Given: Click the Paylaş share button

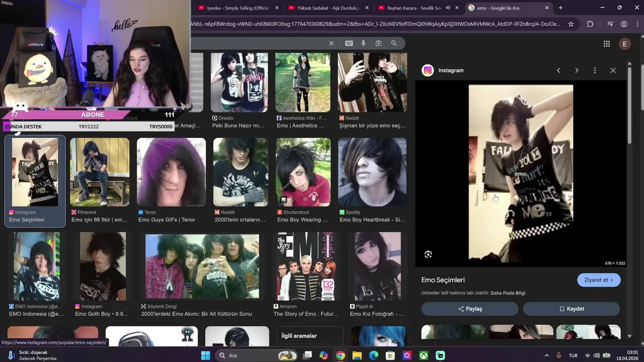Looking at the screenshot, I should point(470,309).
